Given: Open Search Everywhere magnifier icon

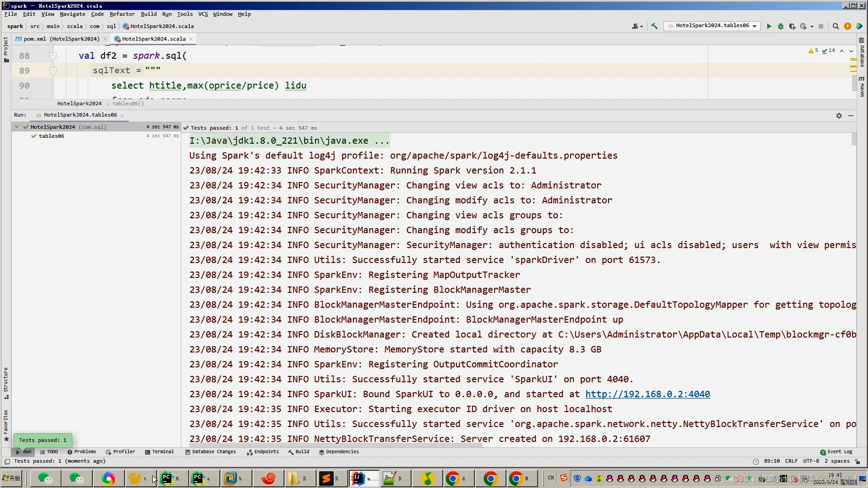Looking at the screenshot, I should [836, 26].
